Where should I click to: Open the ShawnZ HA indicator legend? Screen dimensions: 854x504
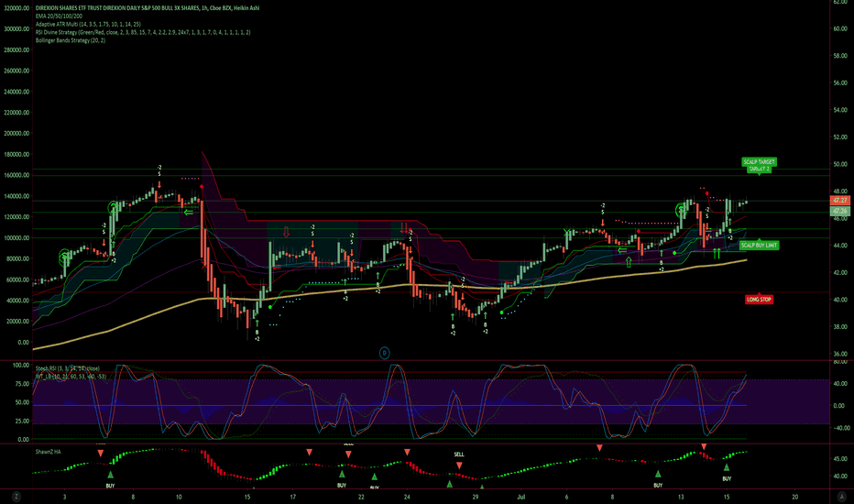tap(48, 452)
